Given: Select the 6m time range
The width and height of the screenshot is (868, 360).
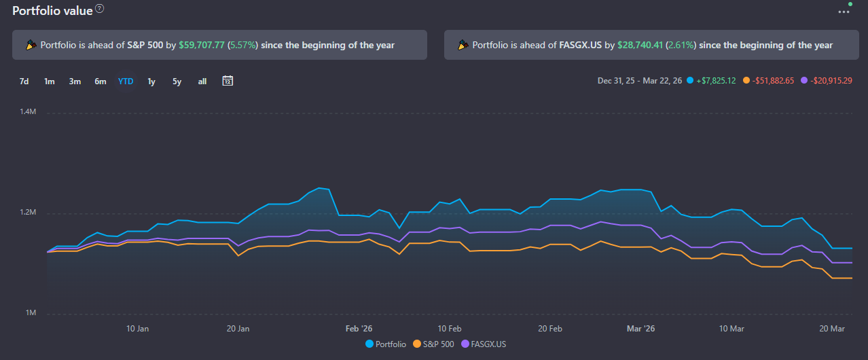Looking at the screenshot, I should click(101, 82).
